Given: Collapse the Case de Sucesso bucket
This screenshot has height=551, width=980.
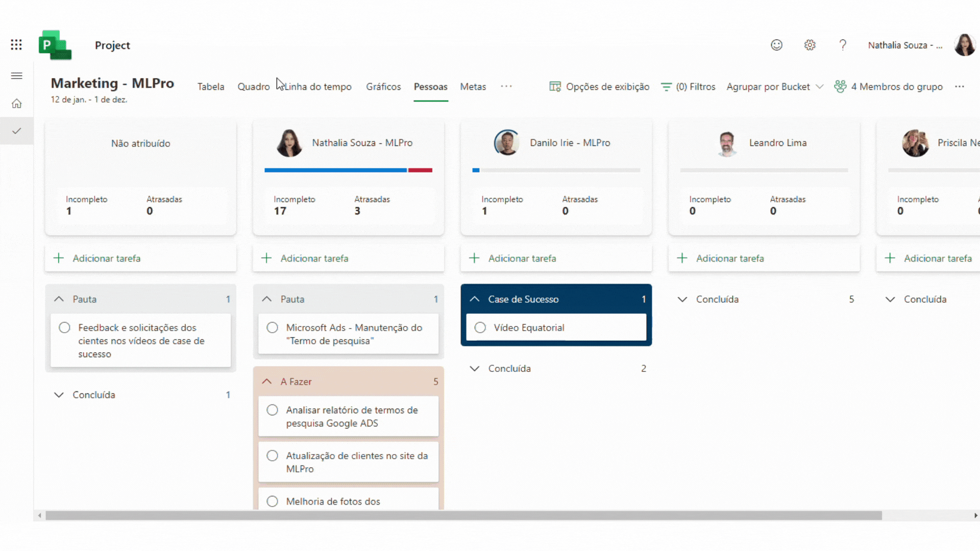Looking at the screenshot, I should pyautogui.click(x=475, y=299).
